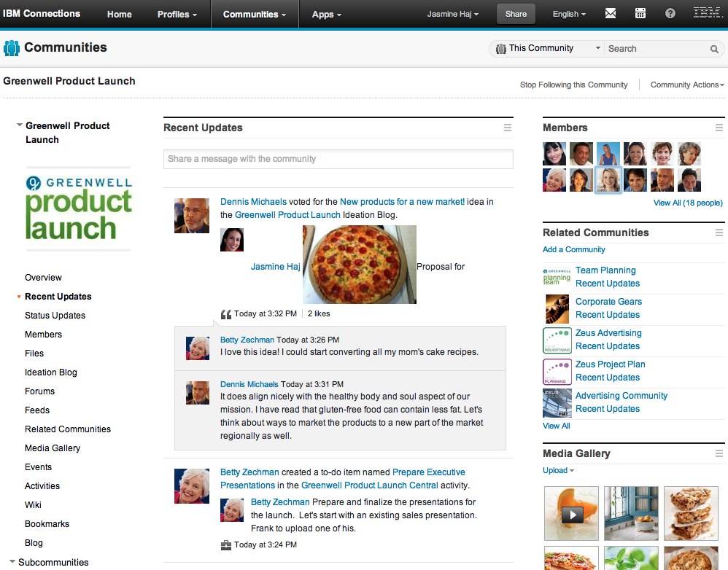Open the Related Communities widget menu icon
Viewport: 728px width, 570px height.
pos(719,233)
